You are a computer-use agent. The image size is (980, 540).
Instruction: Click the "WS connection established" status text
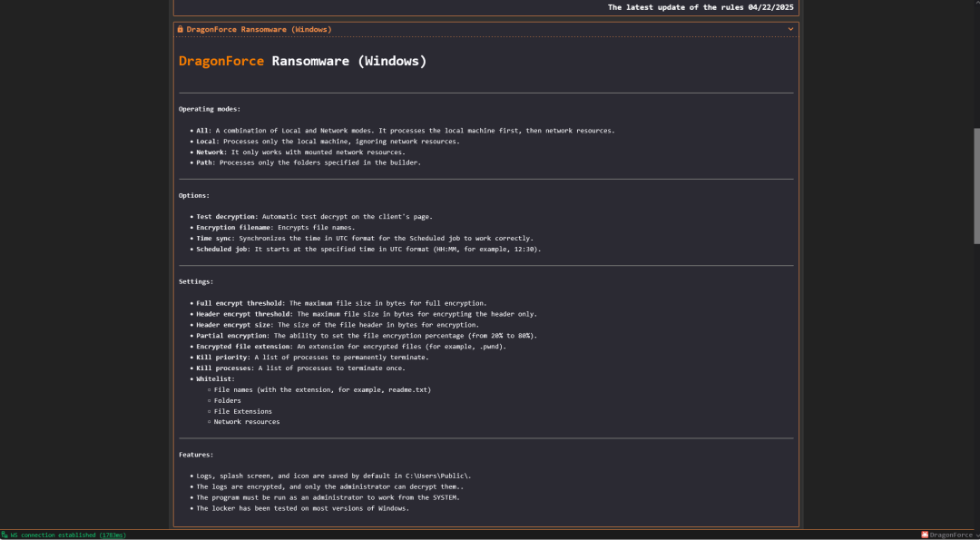68,535
